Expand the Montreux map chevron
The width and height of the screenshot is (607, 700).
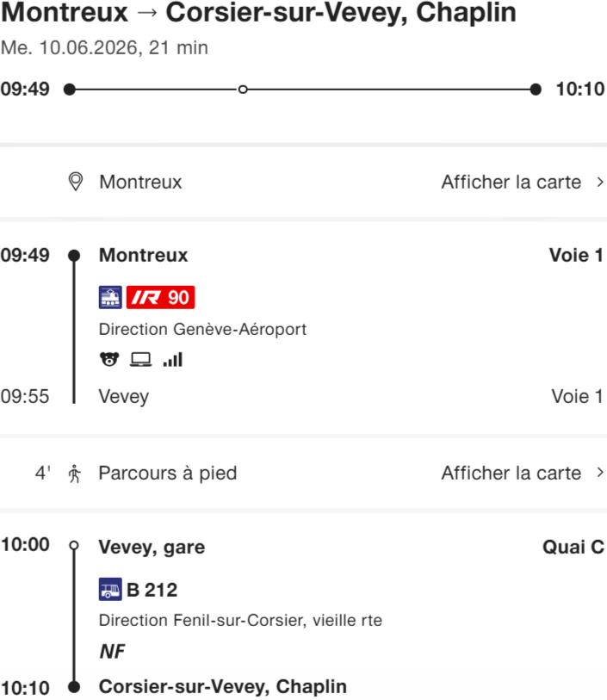(x=600, y=182)
